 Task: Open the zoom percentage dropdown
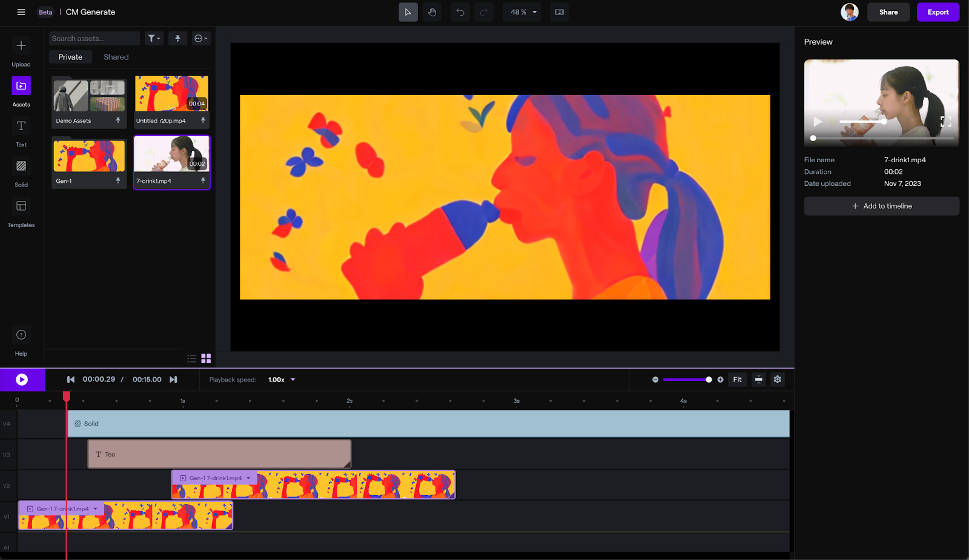[x=521, y=12]
